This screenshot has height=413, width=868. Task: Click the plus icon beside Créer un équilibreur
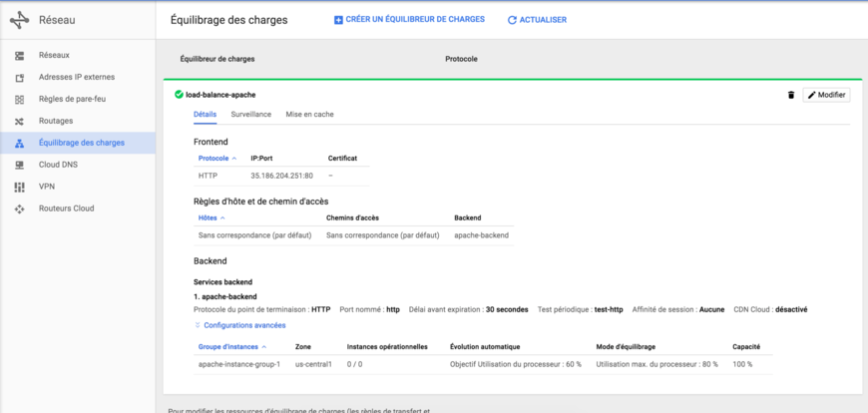(x=339, y=20)
